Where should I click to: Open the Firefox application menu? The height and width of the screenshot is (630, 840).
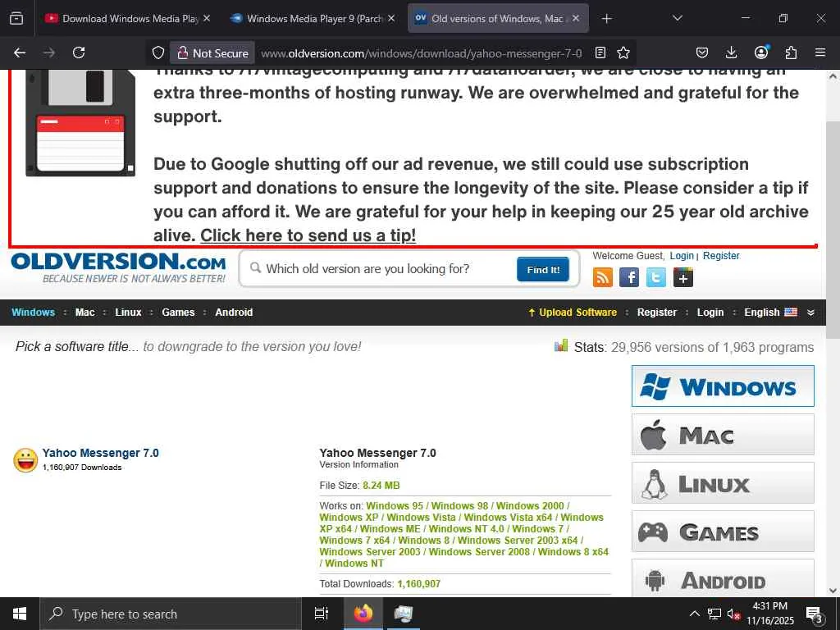click(820, 52)
